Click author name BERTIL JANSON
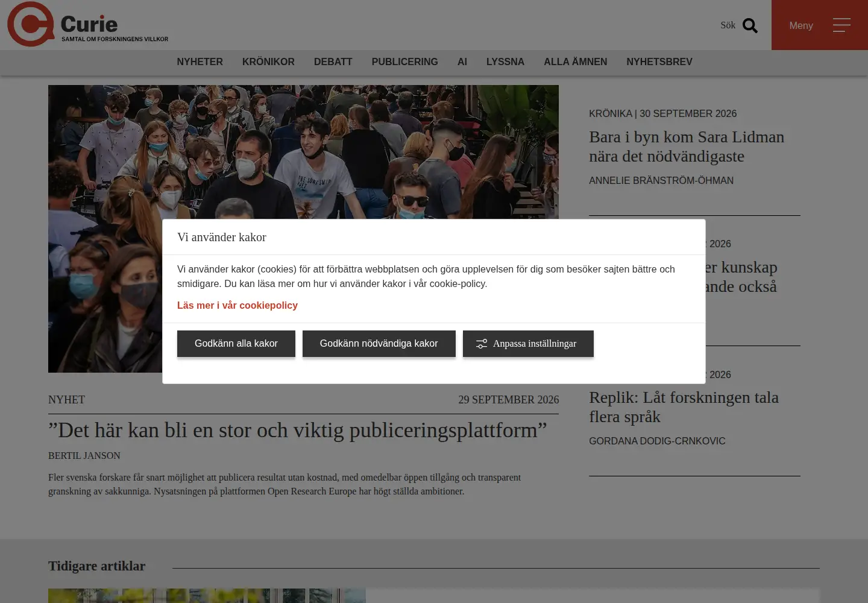This screenshot has width=868, height=603. [84, 456]
